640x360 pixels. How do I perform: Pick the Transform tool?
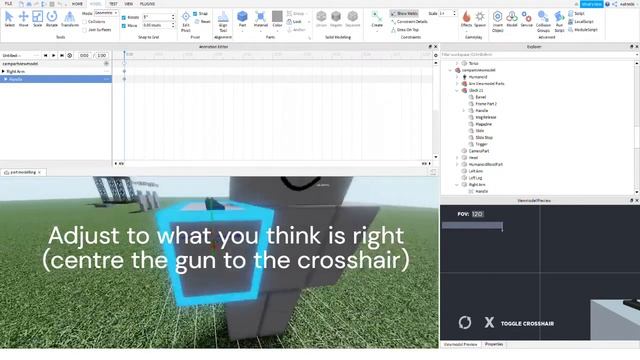(70, 19)
